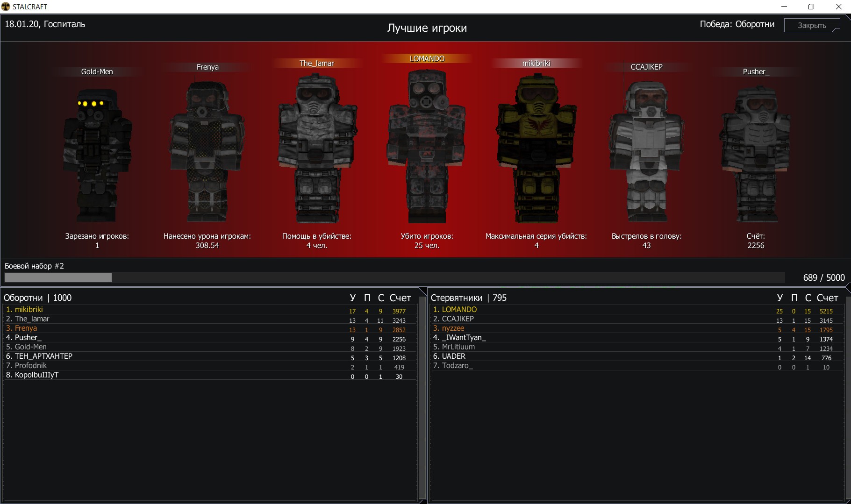Select row 4. Pusher_ in the scoreboard

(209, 338)
